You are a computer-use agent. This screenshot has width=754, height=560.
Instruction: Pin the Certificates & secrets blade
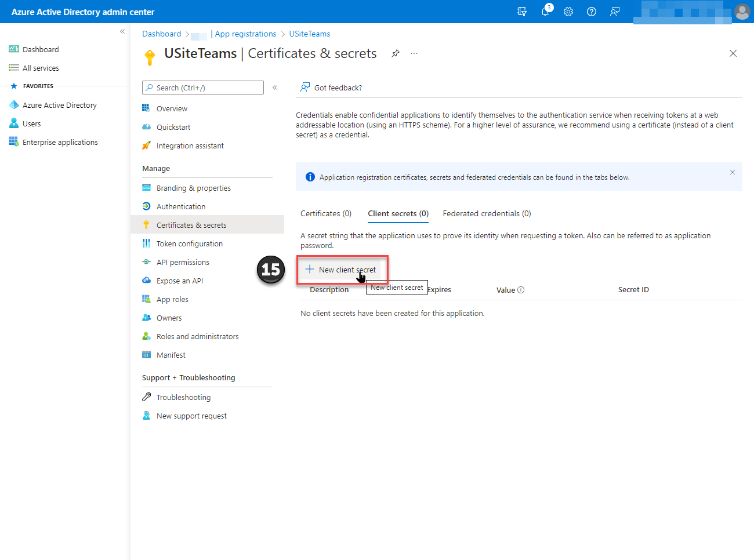(x=396, y=53)
